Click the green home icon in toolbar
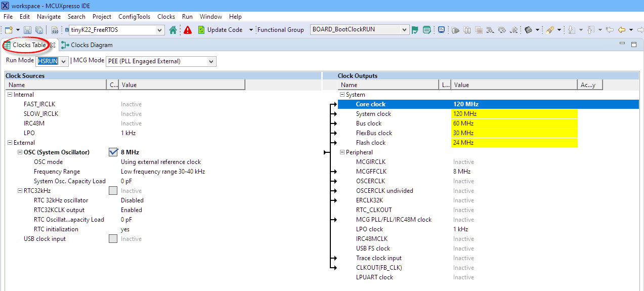 click(x=173, y=30)
